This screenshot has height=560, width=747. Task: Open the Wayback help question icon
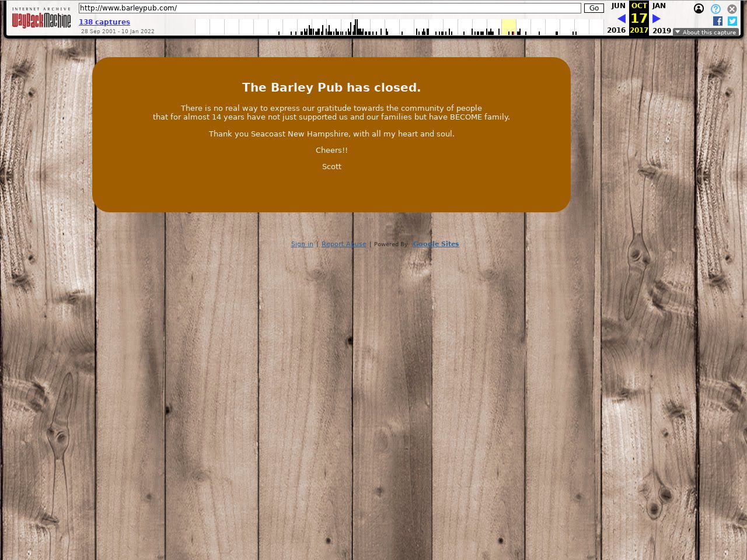[x=715, y=9]
